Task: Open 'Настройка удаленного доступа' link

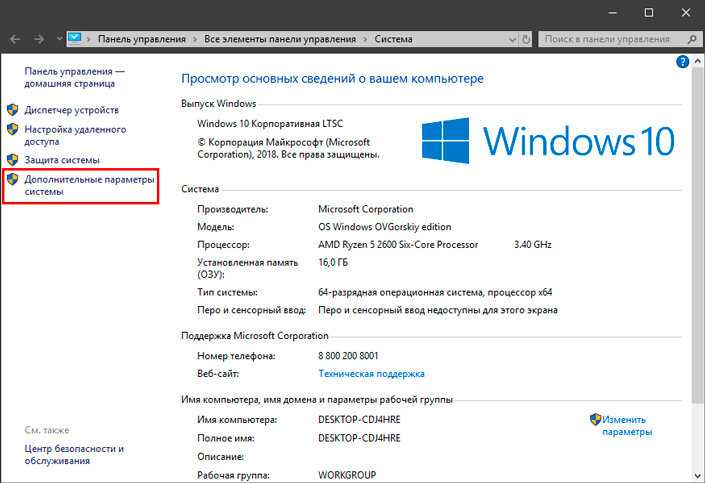Action: [x=75, y=135]
